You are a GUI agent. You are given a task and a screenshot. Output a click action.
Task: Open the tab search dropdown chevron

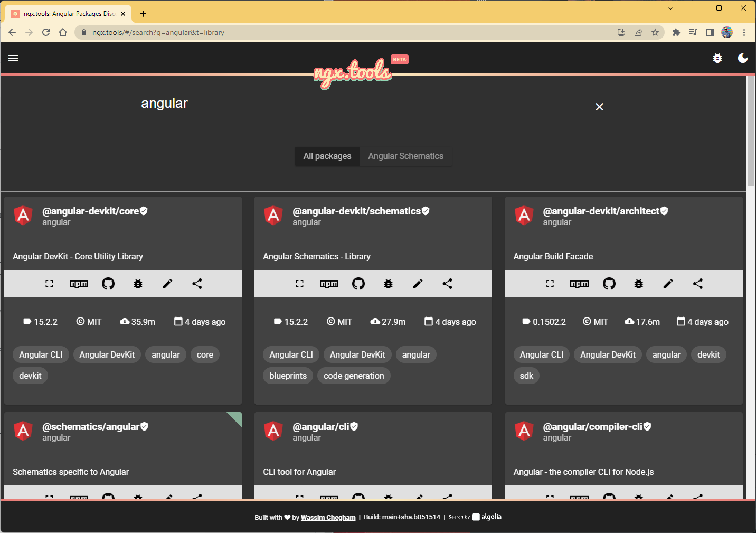(670, 8)
